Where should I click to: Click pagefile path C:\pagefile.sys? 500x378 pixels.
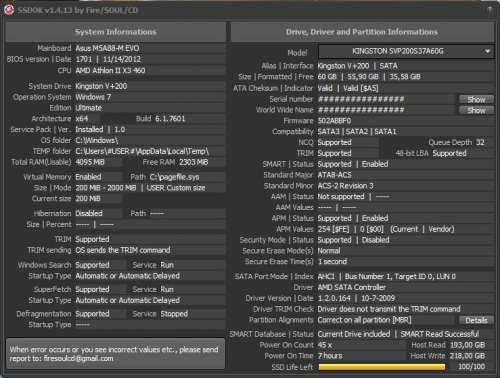[174, 177]
